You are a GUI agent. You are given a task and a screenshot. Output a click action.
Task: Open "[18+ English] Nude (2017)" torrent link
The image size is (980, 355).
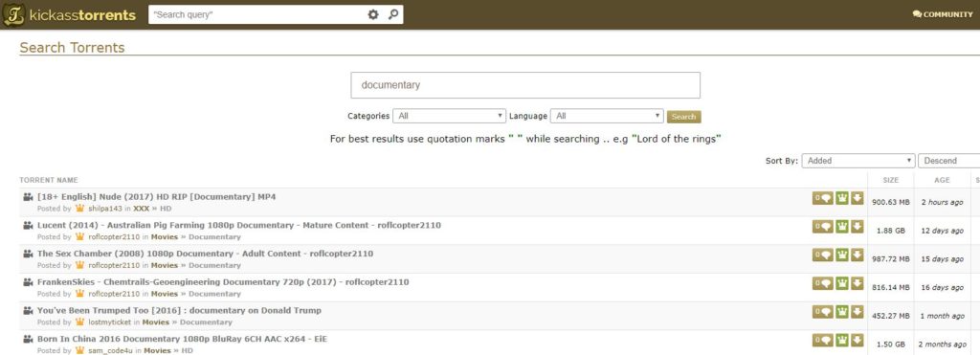(x=156, y=197)
